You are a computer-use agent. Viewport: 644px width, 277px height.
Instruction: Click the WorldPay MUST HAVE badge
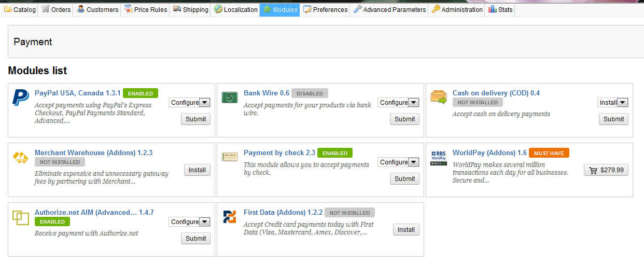pyautogui.click(x=549, y=153)
